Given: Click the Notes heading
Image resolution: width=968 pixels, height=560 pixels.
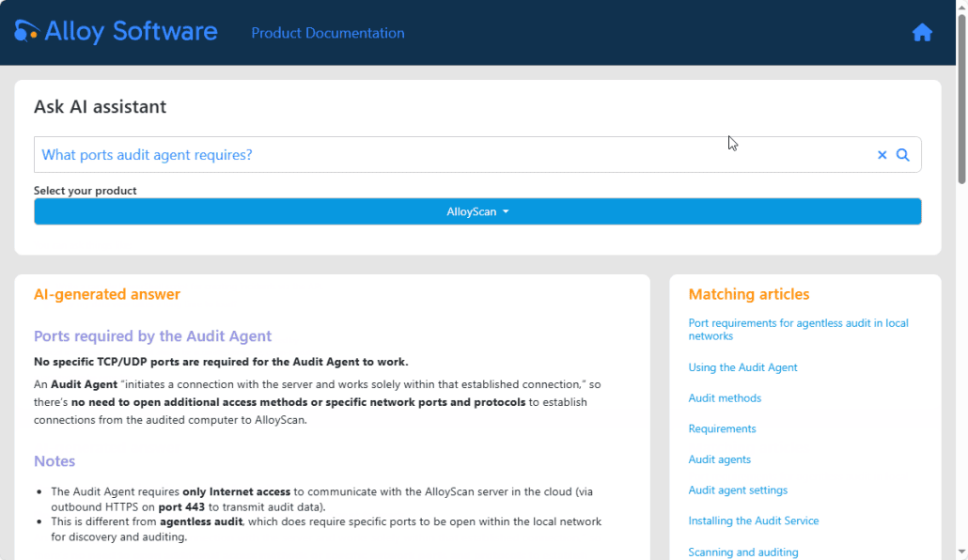Looking at the screenshot, I should coord(55,461).
